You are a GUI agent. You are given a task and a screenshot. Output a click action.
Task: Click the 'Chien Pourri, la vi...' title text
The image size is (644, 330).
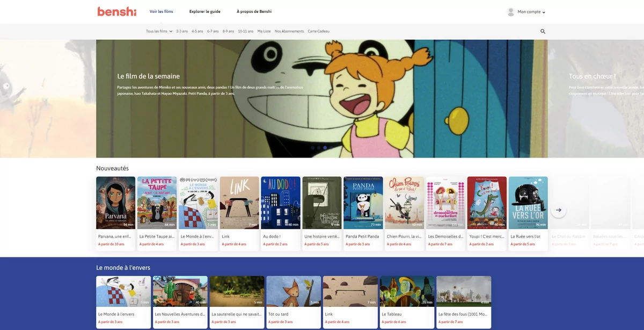(404, 236)
